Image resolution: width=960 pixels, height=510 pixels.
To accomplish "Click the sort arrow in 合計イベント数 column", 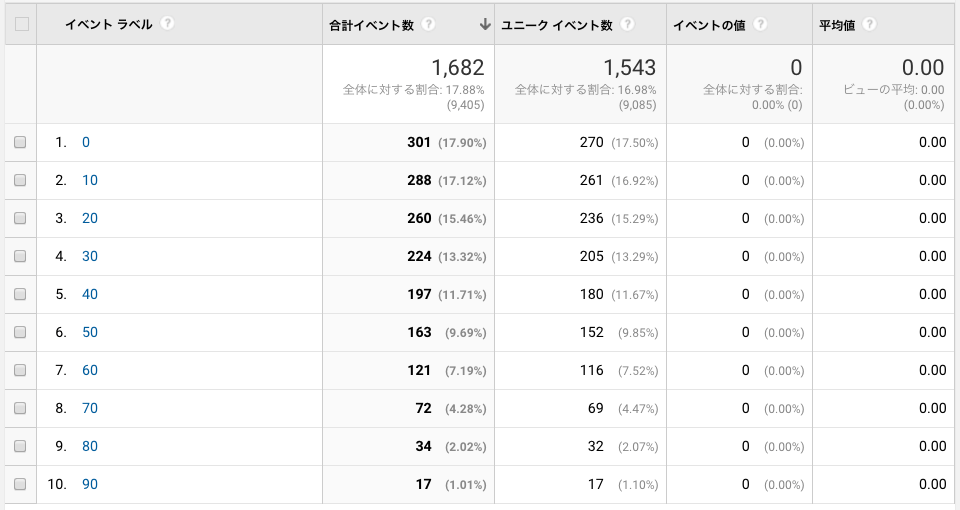I will [x=485, y=24].
